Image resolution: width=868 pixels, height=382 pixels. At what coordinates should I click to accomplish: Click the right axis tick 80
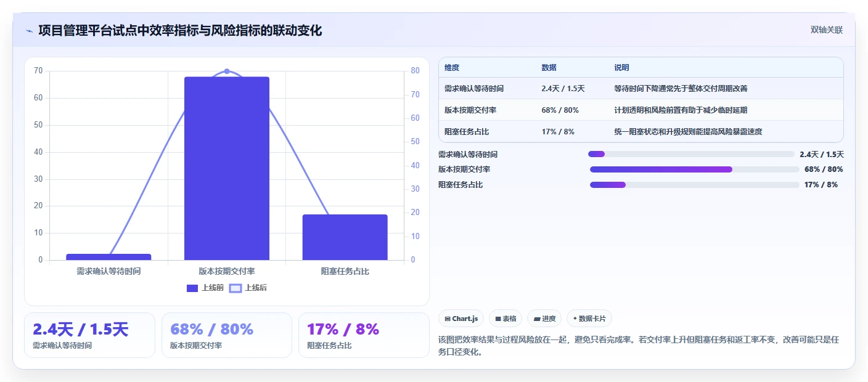(416, 71)
